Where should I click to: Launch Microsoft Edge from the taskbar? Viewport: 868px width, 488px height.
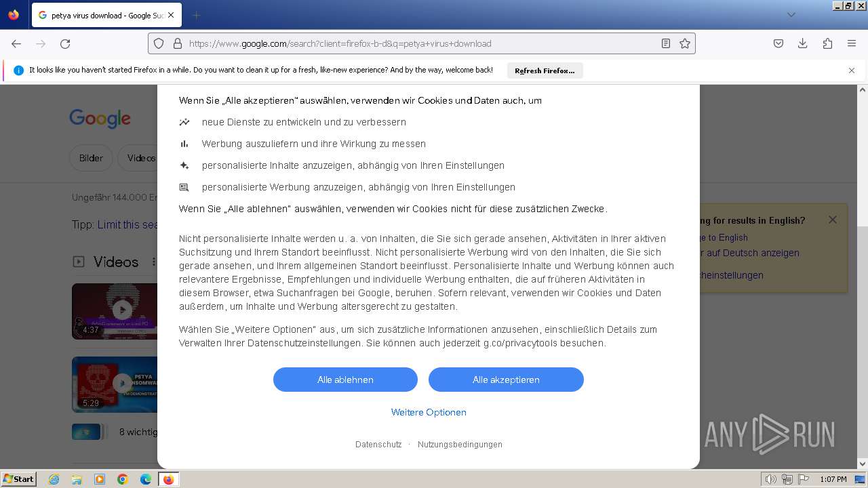146,479
